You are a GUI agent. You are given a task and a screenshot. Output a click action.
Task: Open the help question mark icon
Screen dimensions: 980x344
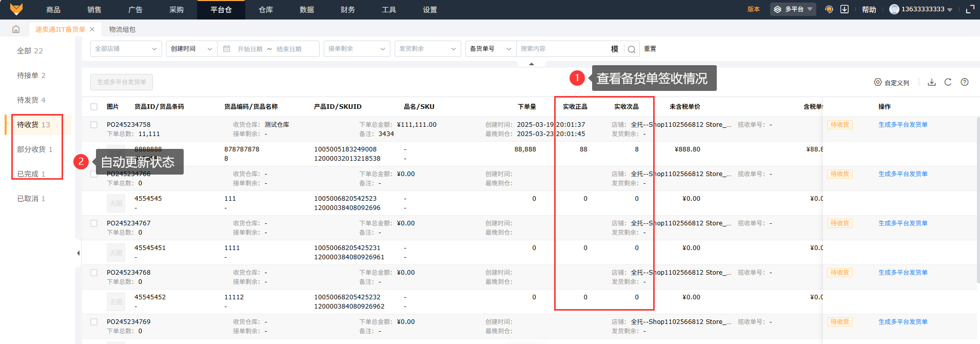[x=965, y=82]
